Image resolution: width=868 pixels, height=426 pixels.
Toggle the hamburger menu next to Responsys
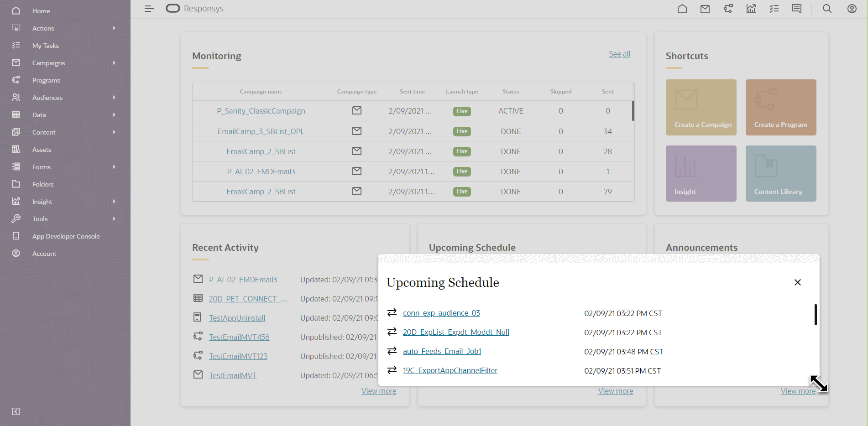click(149, 9)
